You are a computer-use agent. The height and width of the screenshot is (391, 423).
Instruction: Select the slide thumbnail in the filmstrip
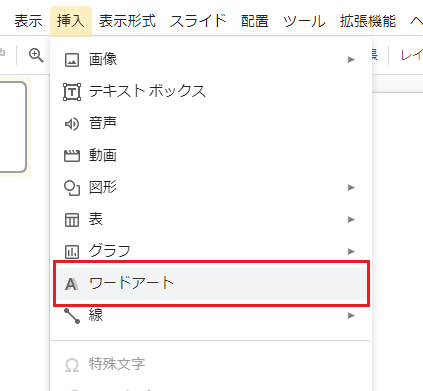13,127
